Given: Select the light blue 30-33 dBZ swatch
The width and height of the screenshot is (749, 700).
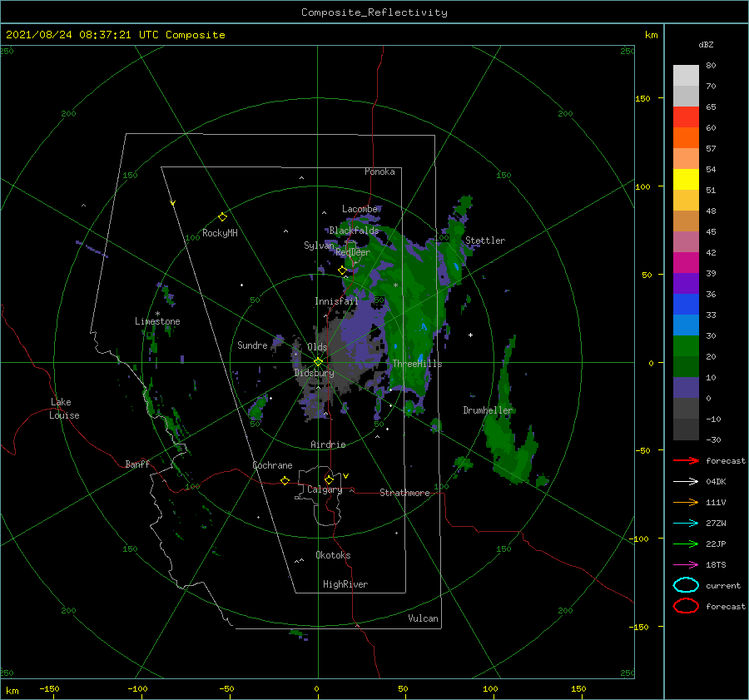Looking at the screenshot, I should (x=686, y=325).
